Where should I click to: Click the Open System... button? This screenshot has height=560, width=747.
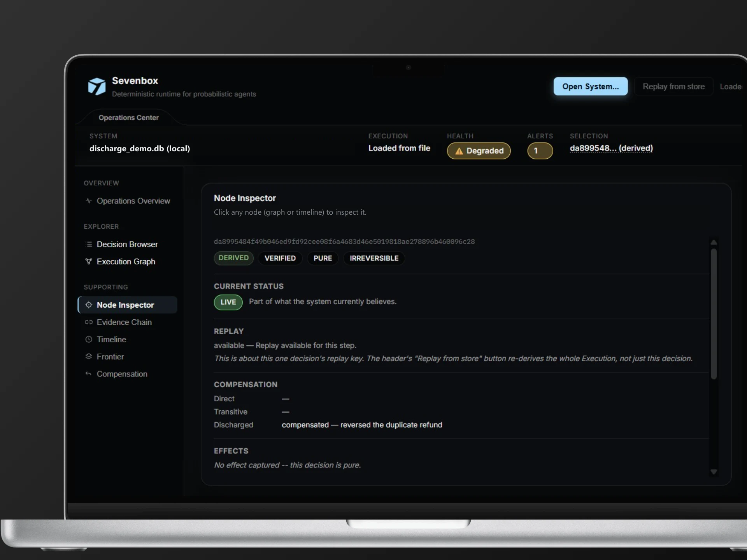(x=590, y=86)
